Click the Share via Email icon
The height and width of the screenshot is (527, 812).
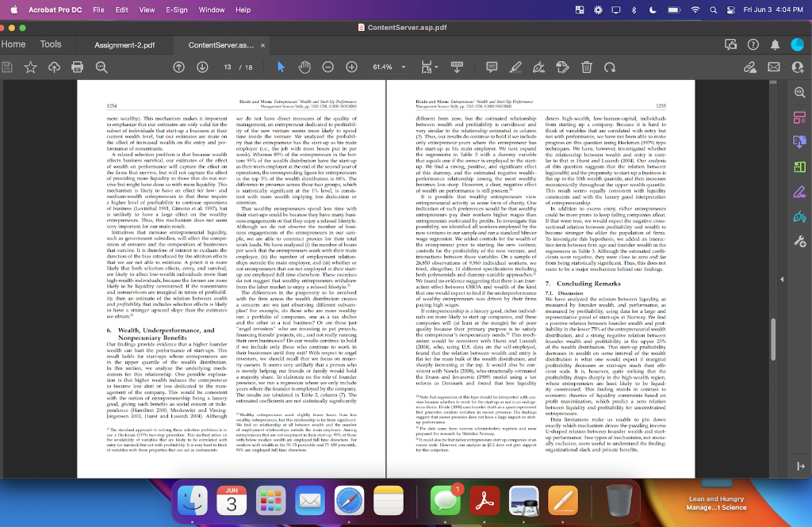click(774, 67)
